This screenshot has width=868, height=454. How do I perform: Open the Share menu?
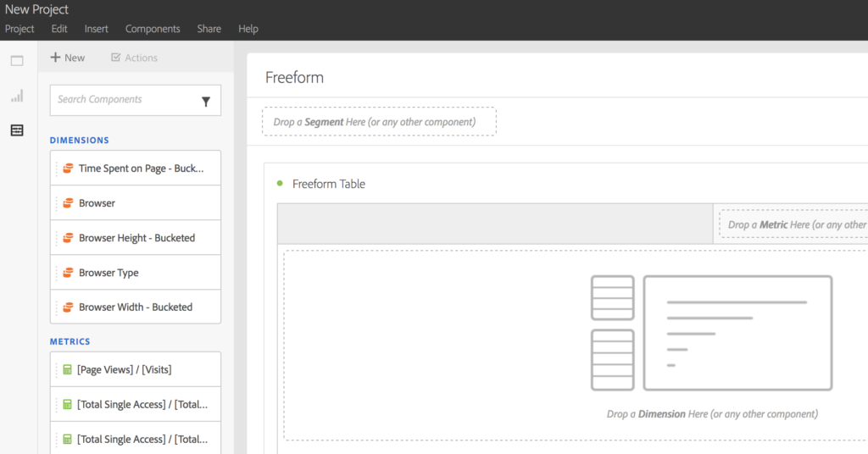[x=209, y=29]
